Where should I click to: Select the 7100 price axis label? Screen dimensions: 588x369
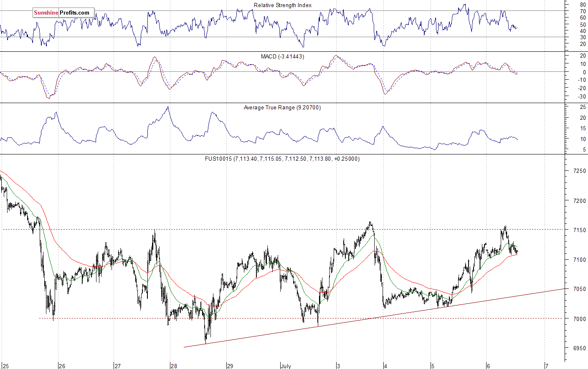(579, 260)
